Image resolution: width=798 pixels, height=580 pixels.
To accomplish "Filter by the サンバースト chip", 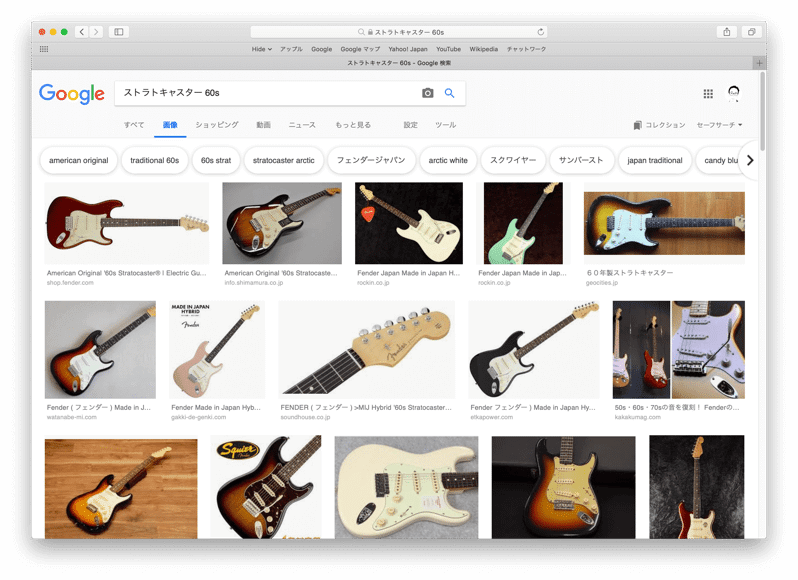I will pos(581,160).
